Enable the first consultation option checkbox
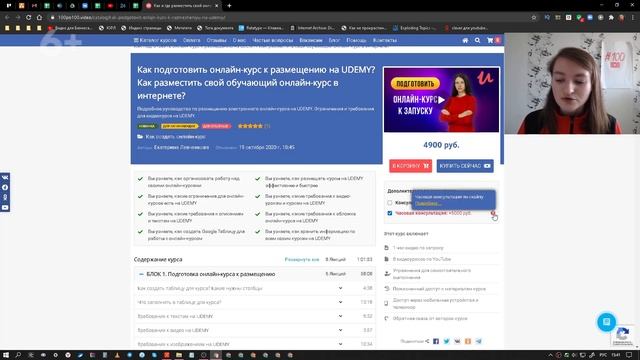This screenshot has width=640, height=360. (x=390, y=202)
